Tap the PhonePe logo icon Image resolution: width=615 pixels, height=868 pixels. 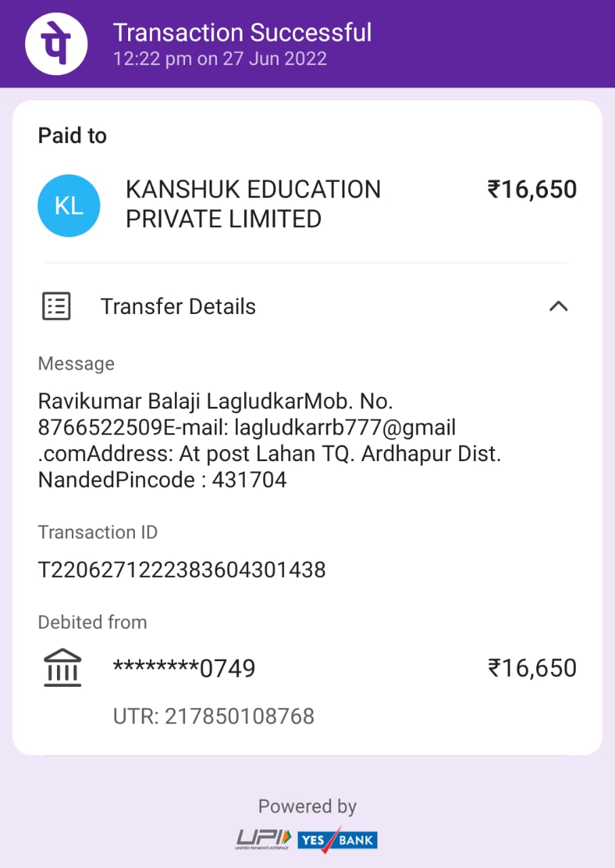(56, 43)
